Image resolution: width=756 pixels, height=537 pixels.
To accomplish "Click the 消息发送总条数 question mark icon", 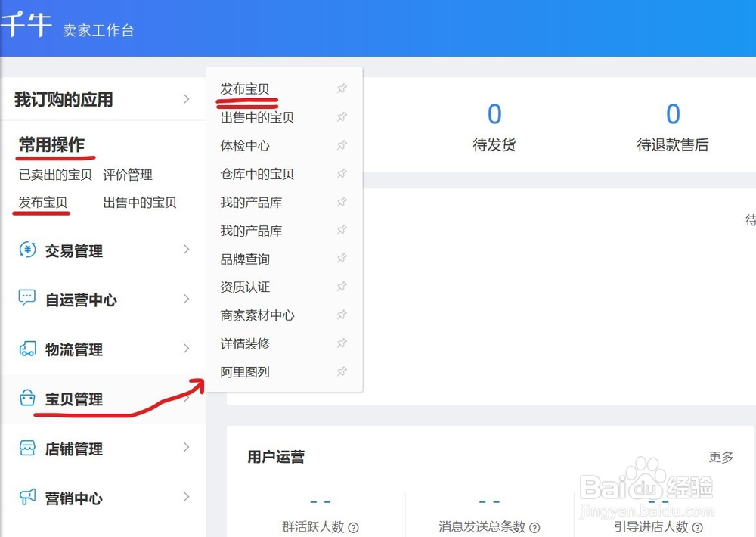I will click(534, 529).
